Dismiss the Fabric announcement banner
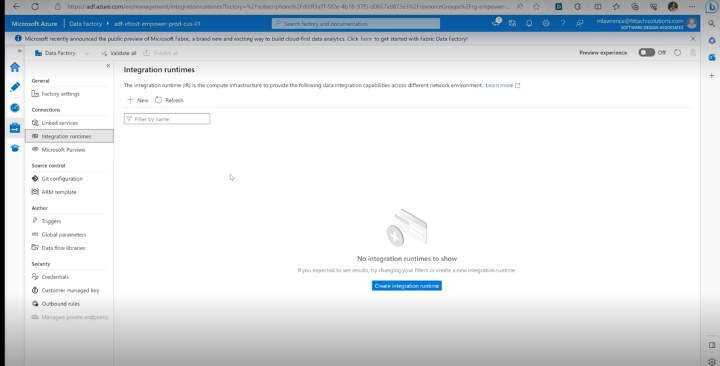 [693, 39]
